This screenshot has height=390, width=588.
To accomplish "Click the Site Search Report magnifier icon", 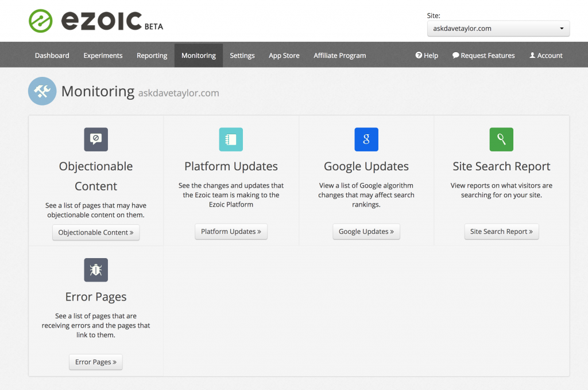I will 501,139.
